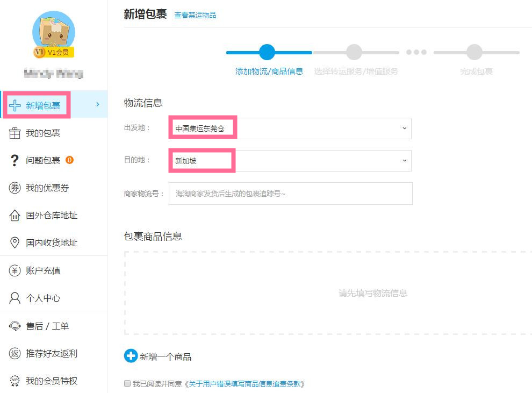Screen dimensions: 532x393
Task: Click the yen icon for 账户充值
Action: click(x=15, y=270)
